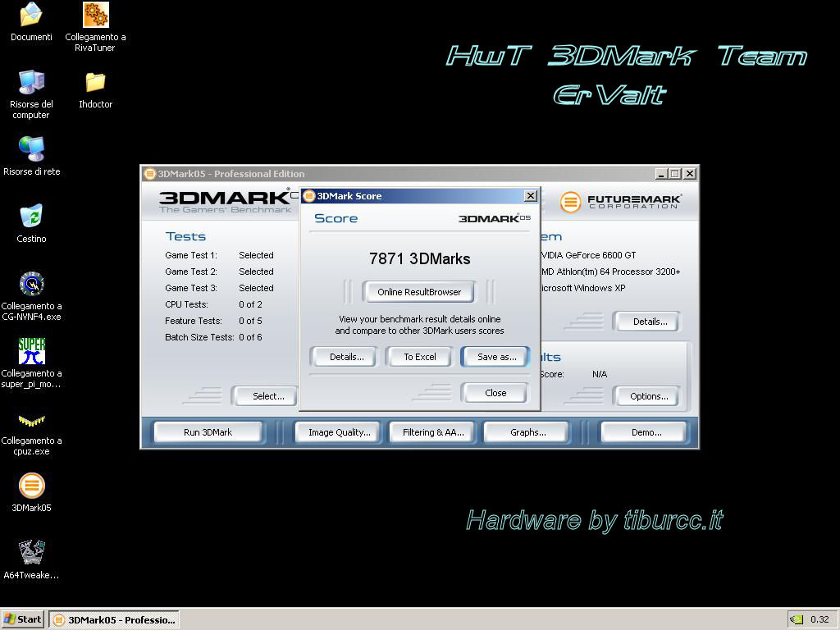The width and height of the screenshot is (840, 630).
Task: Minimize the 3DMark05 main window
Action: click(x=661, y=174)
